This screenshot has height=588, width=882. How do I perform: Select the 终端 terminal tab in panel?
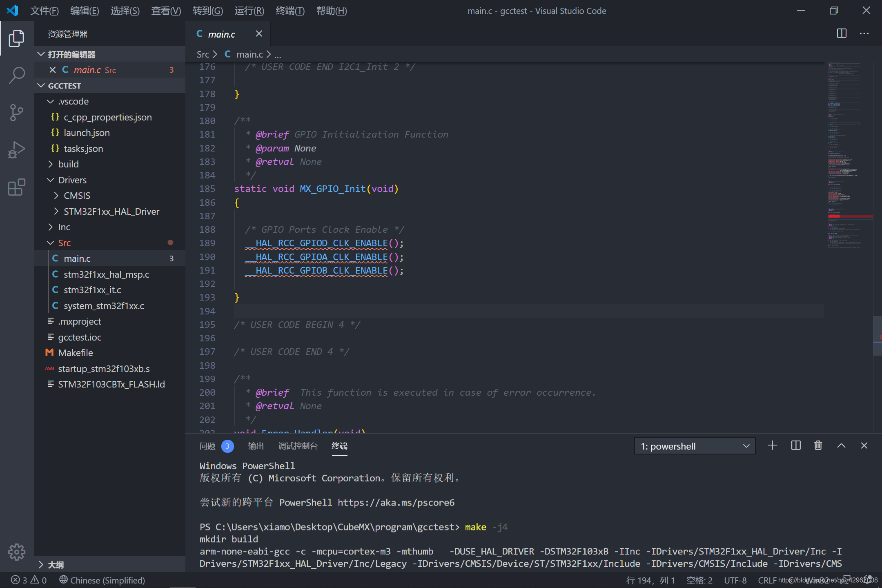pyautogui.click(x=340, y=445)
